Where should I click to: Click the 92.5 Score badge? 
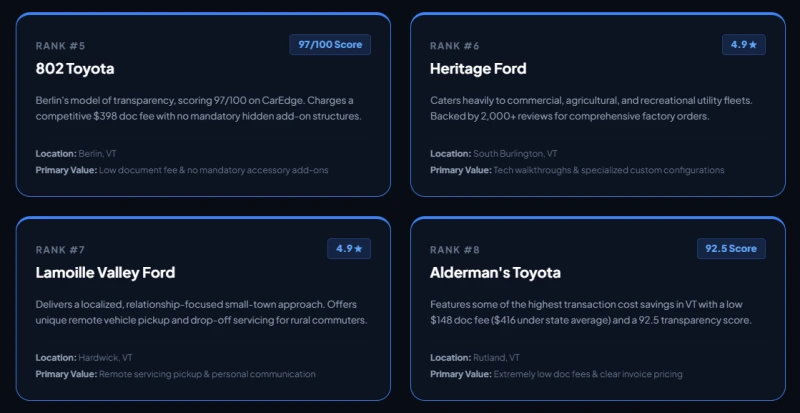731,249
